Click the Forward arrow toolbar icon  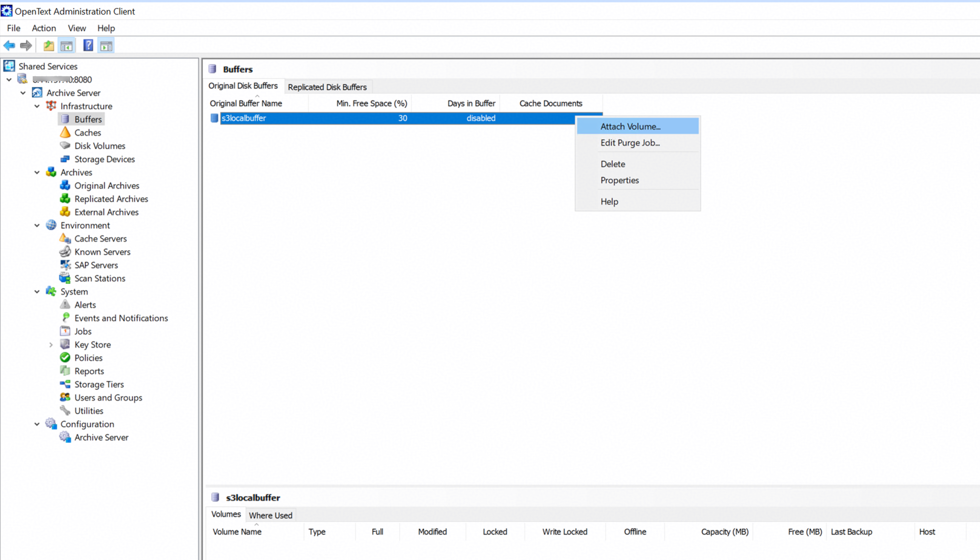click(26, 46)
